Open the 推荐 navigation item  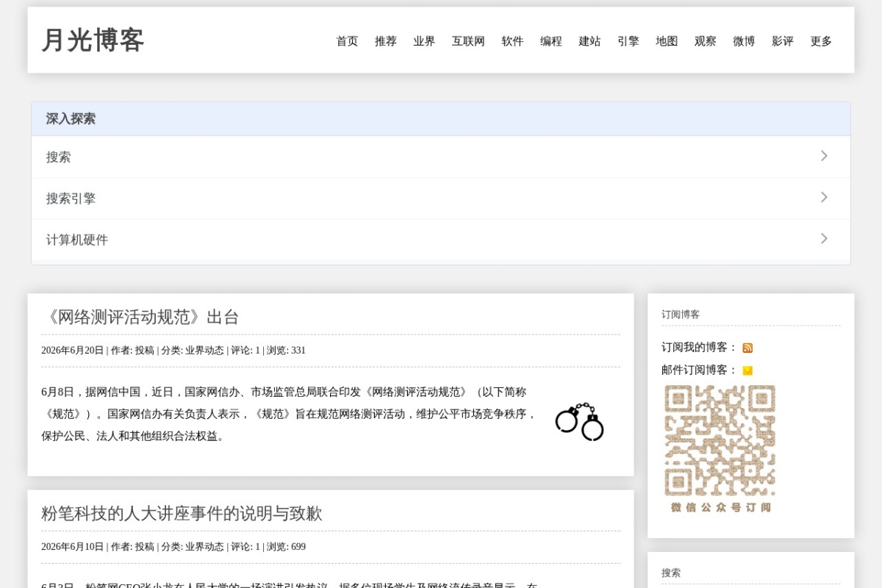386,41
